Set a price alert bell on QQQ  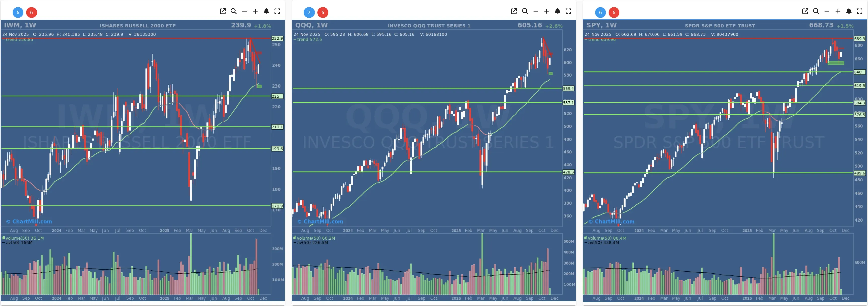pyautogui.click(x=557, y=11)
